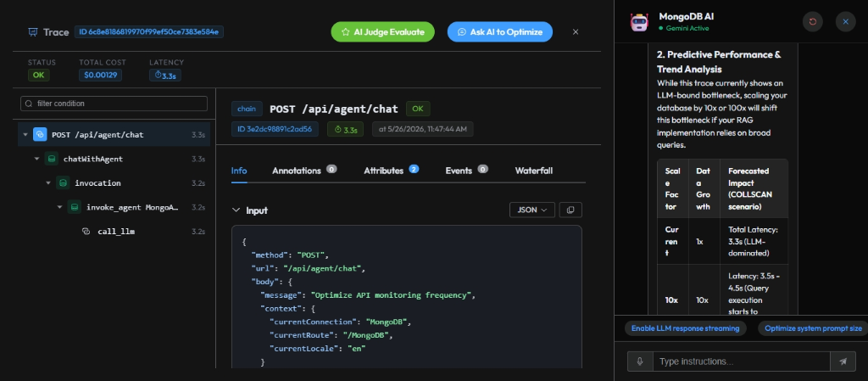Switch to the Waterfall tab
Viewport: 868px width, 381px height.
pos(534,171)
